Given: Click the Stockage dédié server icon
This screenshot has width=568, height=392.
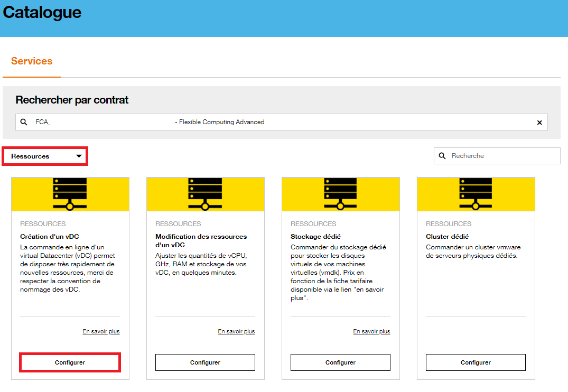Looking at the screenshot, I should point(340,194).
